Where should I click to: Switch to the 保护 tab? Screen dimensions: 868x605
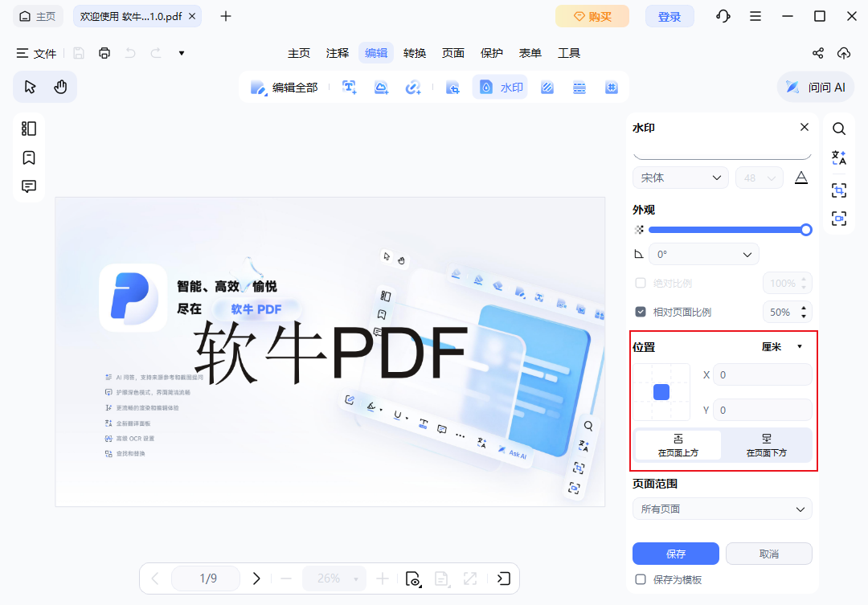point(492,53)
